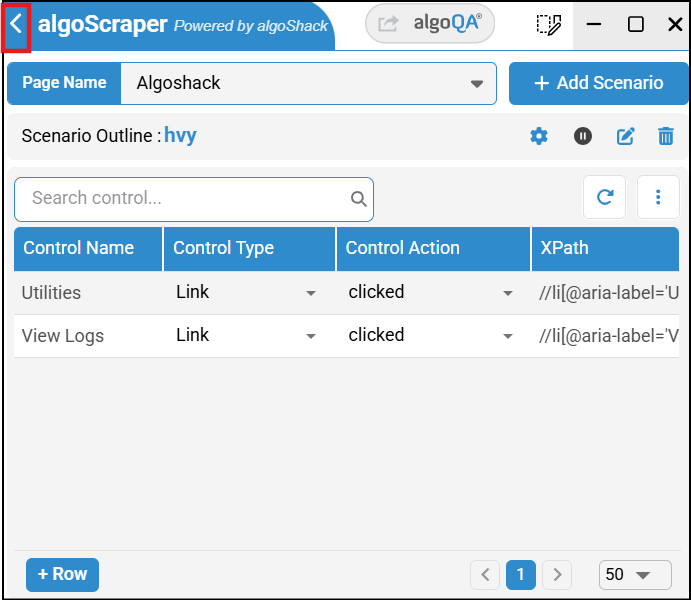The height and width of the screenshot is (600, 691).
Task: Go to the next page arrow
Action: 557,575
